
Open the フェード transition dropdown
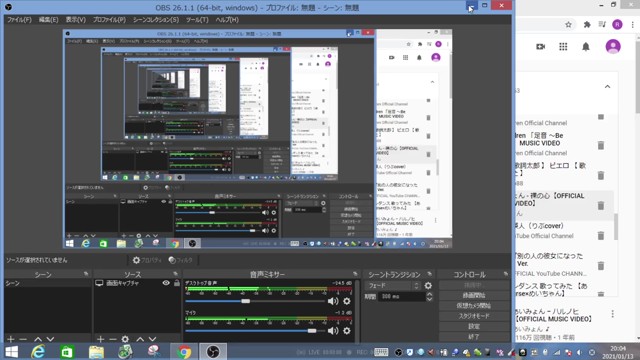(x=393, y=286)
